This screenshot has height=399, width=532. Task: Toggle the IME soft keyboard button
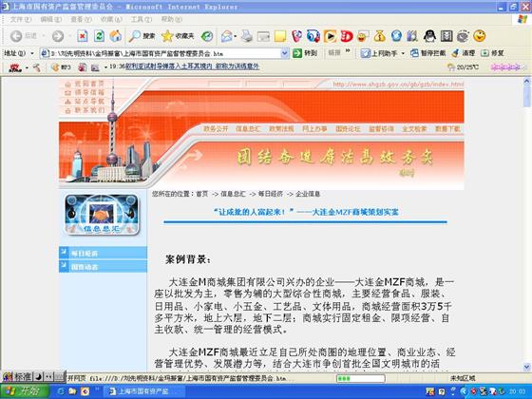coord(59,376)
